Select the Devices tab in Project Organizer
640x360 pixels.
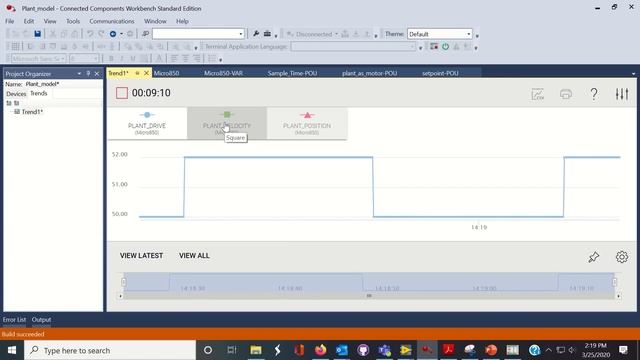16,94
